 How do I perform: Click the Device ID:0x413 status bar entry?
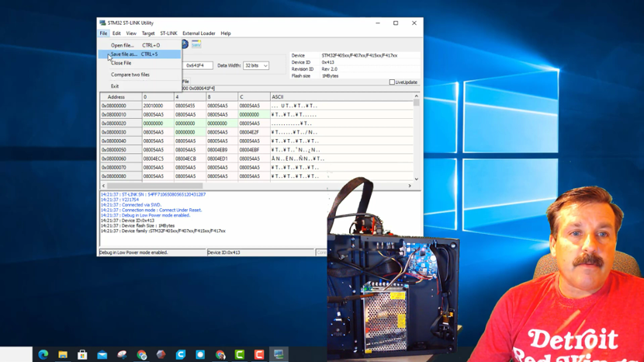pyautogui.click(x=261, y=252)
